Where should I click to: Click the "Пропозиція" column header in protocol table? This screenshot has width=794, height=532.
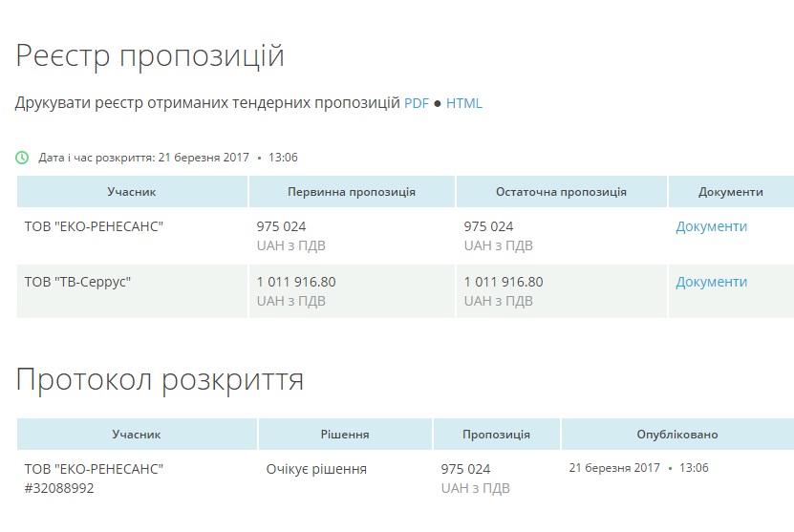pyautogui.click(x=496, y=435)
